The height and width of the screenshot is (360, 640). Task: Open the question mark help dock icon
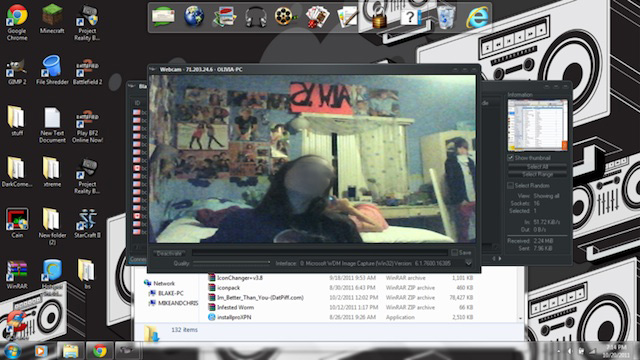point(410,17)
